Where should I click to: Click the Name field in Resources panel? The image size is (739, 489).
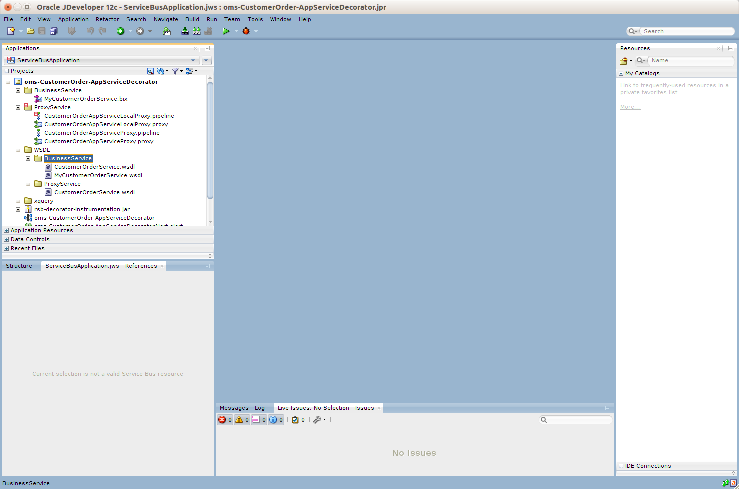pos(690,60)
